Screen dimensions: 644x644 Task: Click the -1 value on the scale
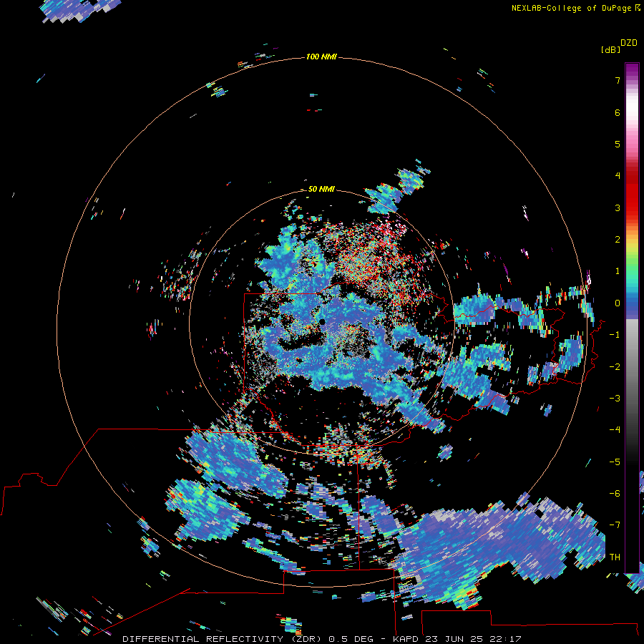[615, 335]
